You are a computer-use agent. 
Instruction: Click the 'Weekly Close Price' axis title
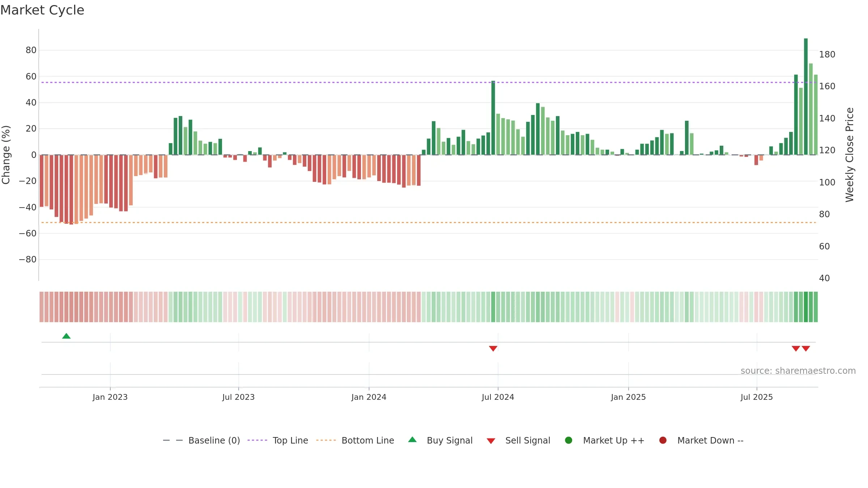[850, 155]
